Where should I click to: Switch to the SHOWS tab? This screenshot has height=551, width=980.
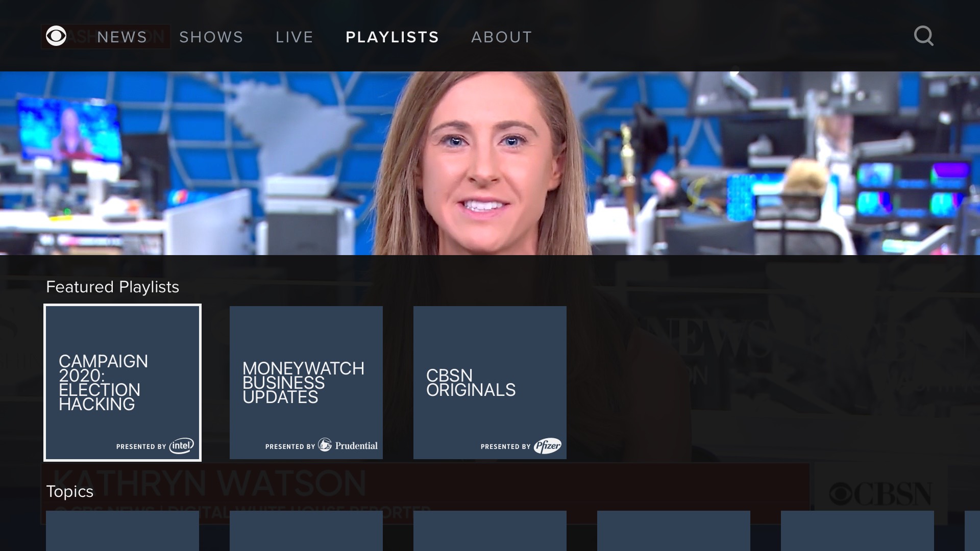(x=211, y=36)
